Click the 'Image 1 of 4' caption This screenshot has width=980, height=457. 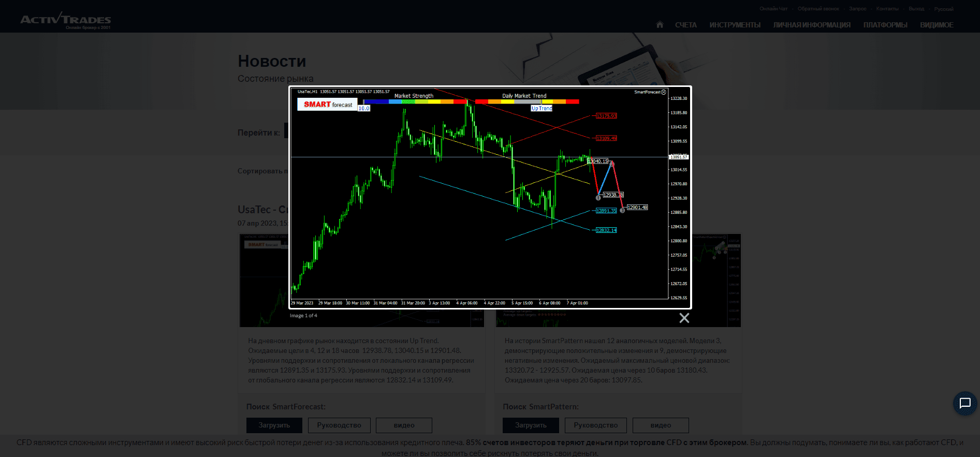coord(303,316)
